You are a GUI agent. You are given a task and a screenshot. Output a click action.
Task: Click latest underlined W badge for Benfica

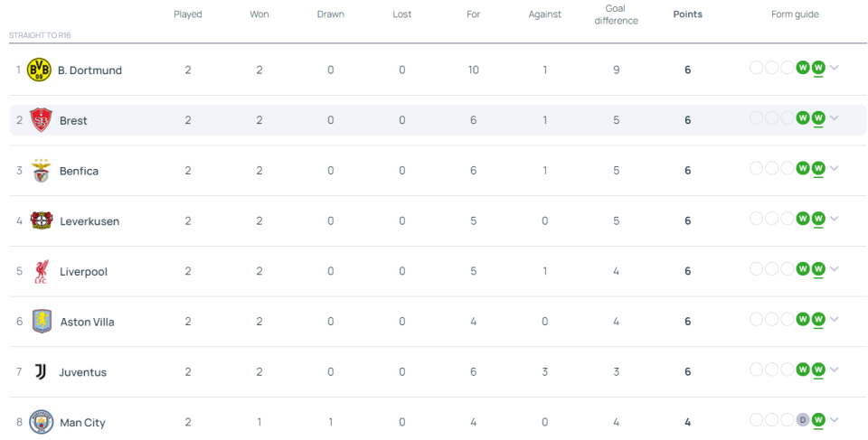click(x=818, y=169)
